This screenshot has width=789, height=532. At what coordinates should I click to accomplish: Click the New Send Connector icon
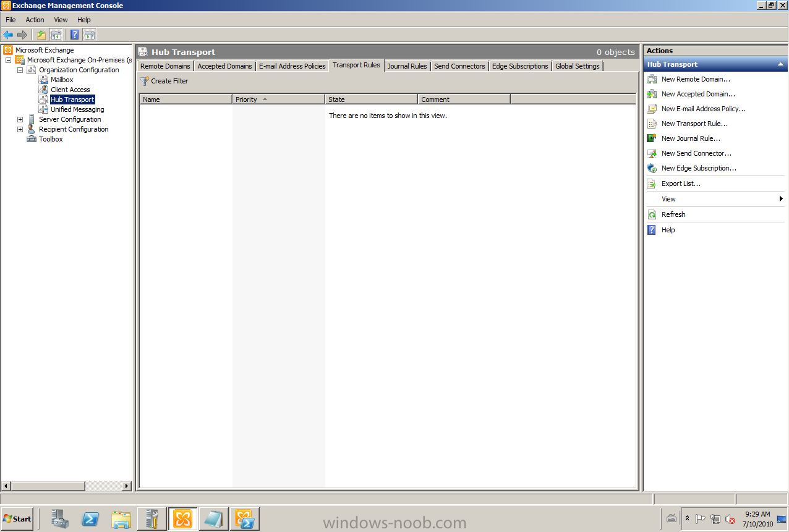652,153
